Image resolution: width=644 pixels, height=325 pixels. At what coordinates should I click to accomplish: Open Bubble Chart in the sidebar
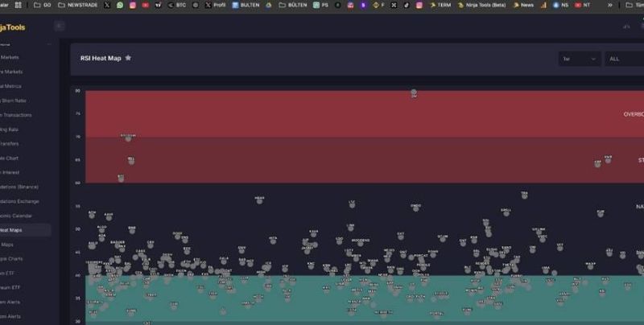pos(9,158)
